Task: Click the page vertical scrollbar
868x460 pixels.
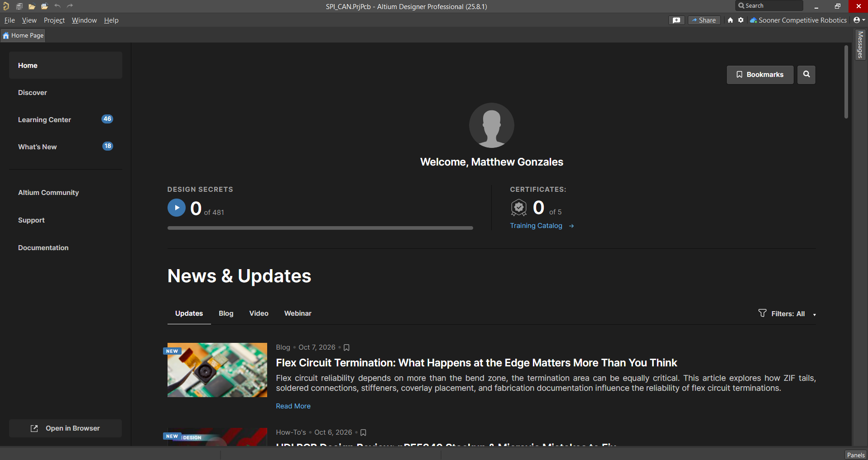Action: 846,82
